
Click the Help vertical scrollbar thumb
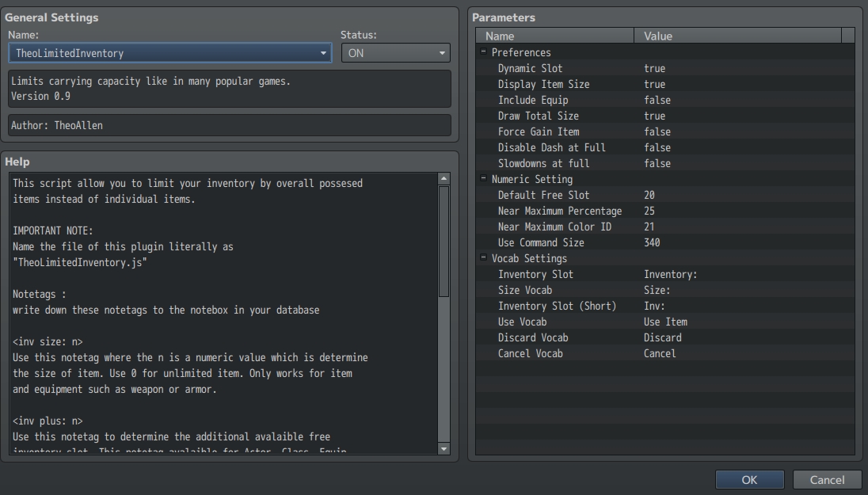coord(444,241)
